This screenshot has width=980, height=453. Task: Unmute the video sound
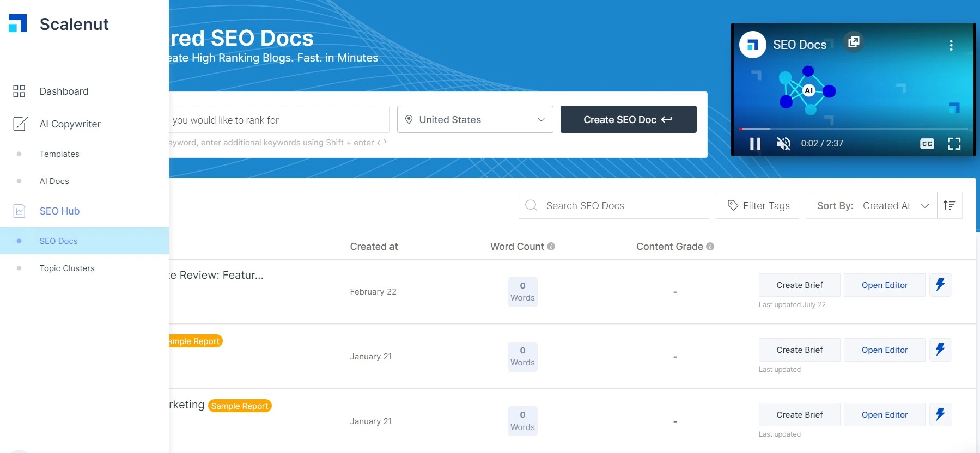point(783,144)
